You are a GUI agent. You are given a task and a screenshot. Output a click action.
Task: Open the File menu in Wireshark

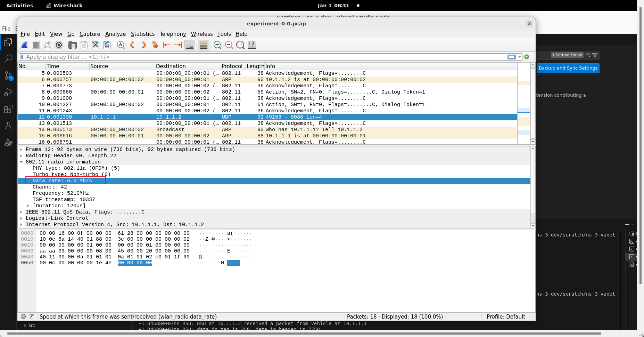click(25, 34)
